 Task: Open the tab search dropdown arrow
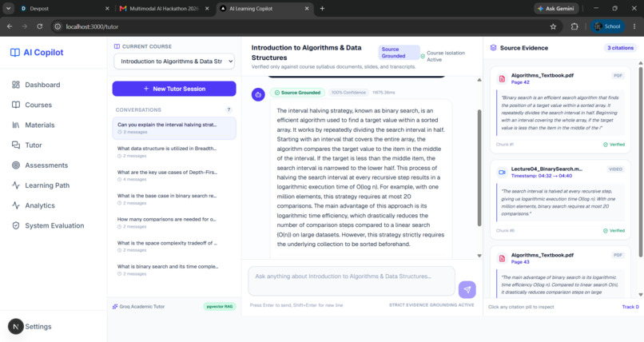(8, 8)
